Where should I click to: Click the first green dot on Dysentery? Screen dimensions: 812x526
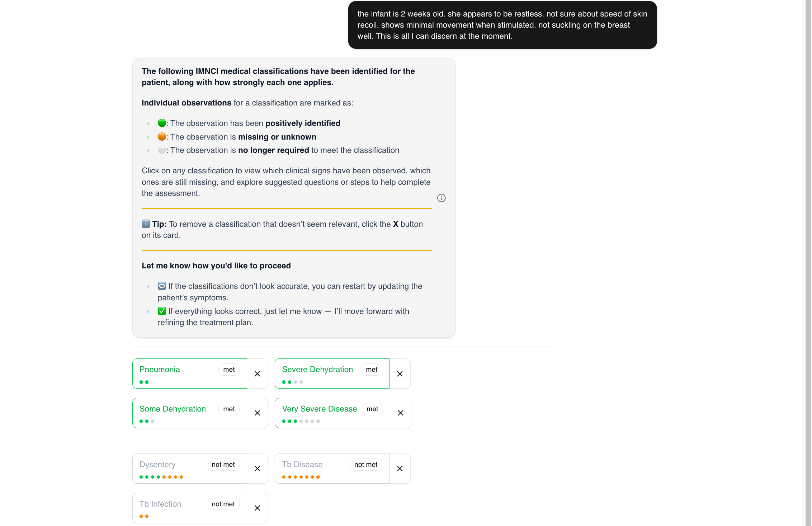point(141,477)
